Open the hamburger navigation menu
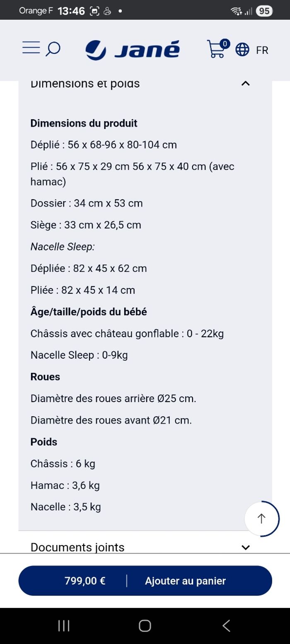Screen dimensions: 290x644 click(x=31, y=48)
